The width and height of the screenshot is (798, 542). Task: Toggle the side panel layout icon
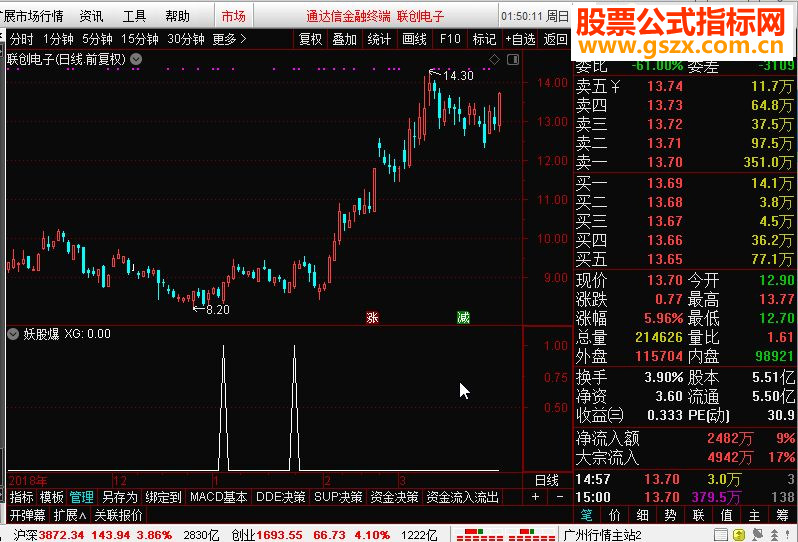tap(513, 60)
